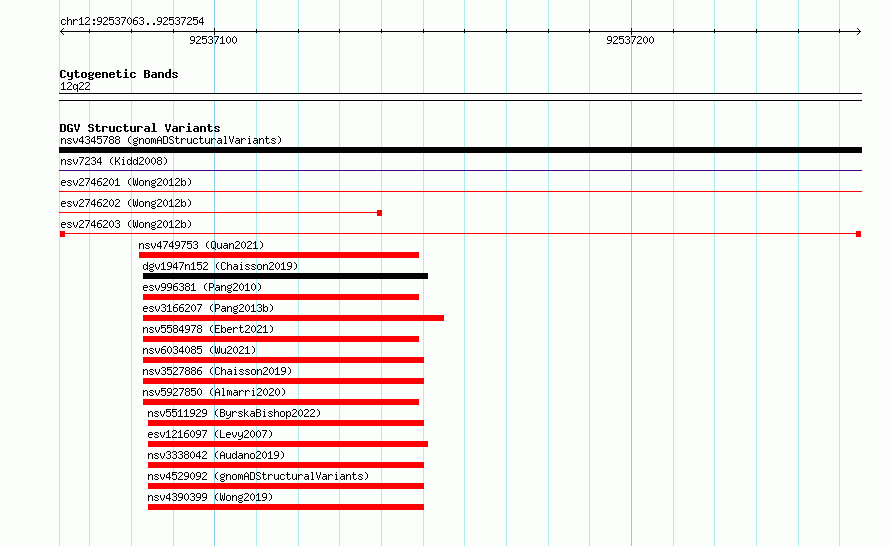890x546 pixels.
Task: Click the red bar under nsv4749753
Action: pos(279,255)
